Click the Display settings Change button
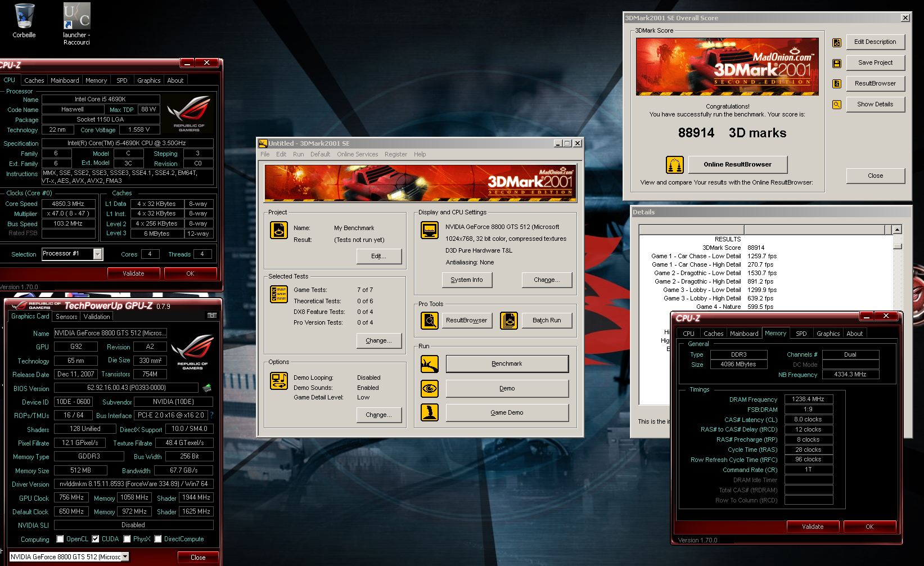 pos(547,280)
